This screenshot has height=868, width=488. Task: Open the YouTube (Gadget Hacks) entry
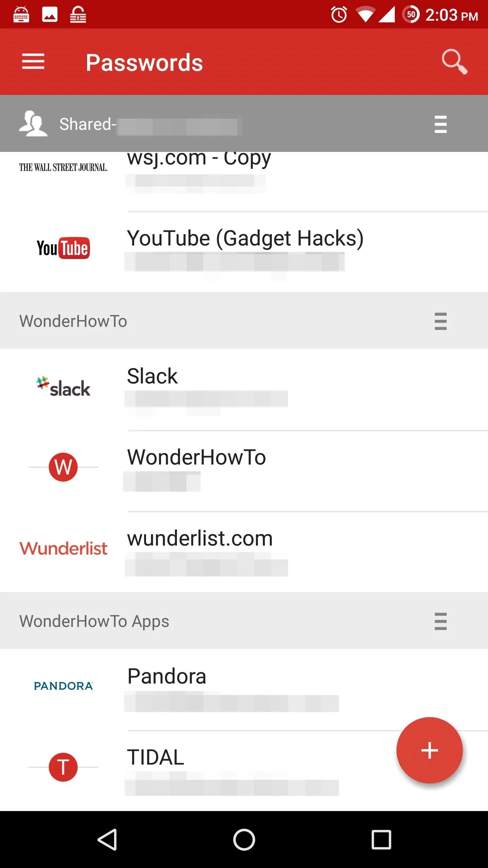[x=244, y=252]
